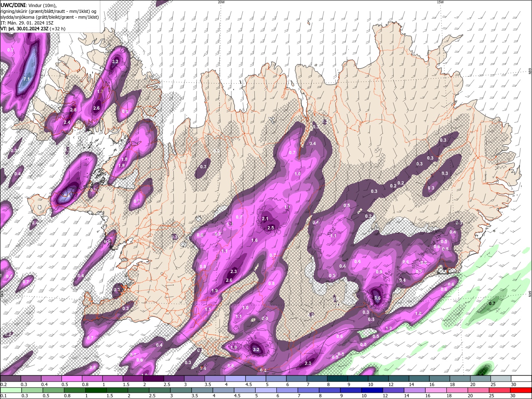Click the bright pink snow-scale swatch between 0.5 and 0.8
This screenshot has width=532, height=399.
coord(71,378)
